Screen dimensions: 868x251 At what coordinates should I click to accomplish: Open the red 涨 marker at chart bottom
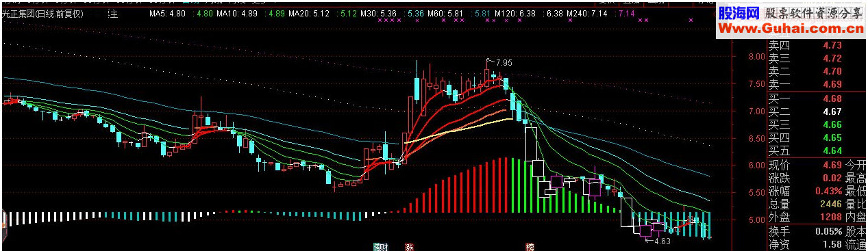pos(410,246)
